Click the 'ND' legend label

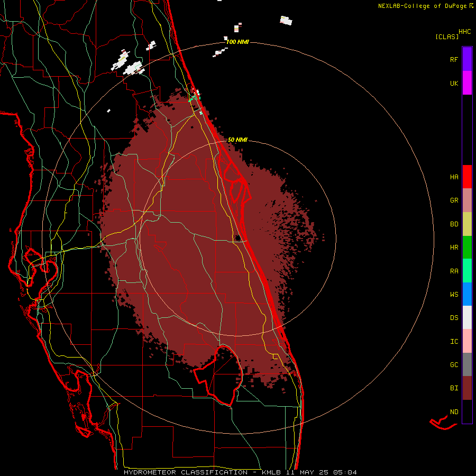point(454,412)
